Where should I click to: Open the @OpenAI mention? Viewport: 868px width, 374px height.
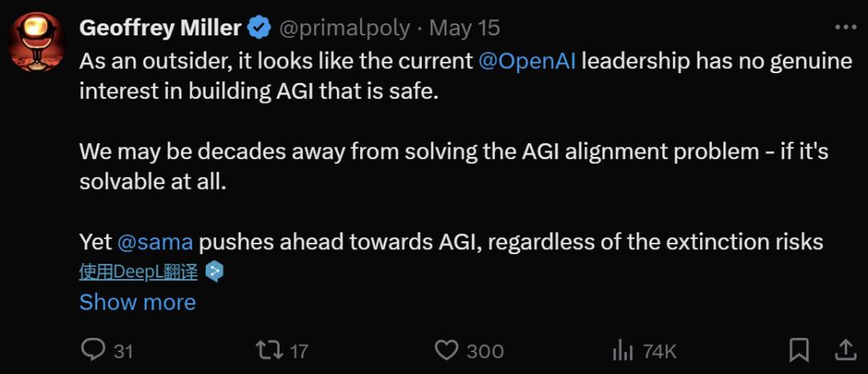(x=526, y=62)
